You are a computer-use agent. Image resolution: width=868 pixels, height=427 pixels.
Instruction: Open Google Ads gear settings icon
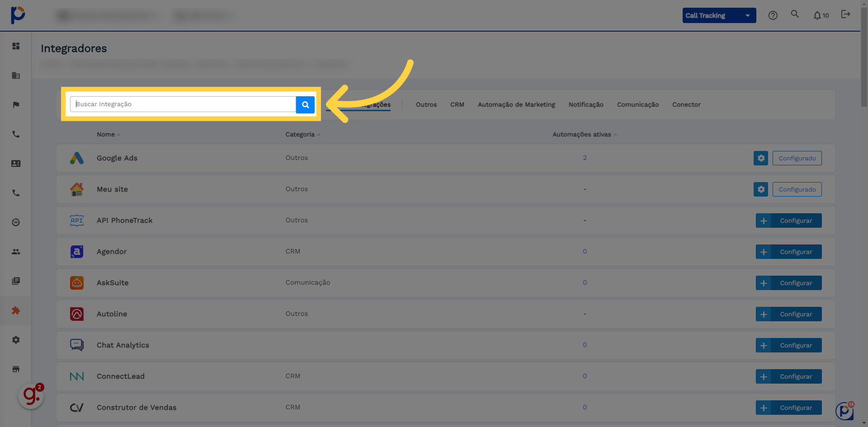pyautogui.click(x=761, y=158)
